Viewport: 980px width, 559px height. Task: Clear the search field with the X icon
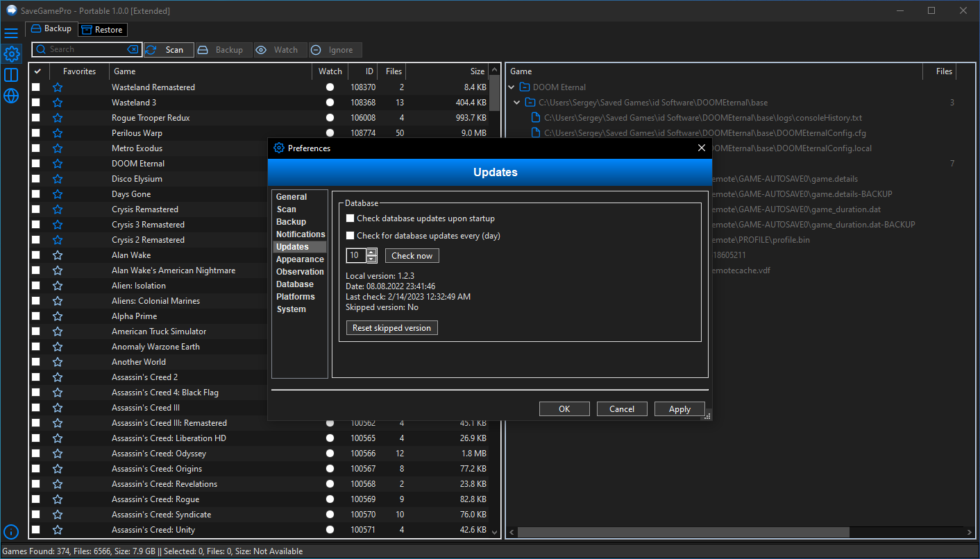pyautogui.click(x=133, y=50)
